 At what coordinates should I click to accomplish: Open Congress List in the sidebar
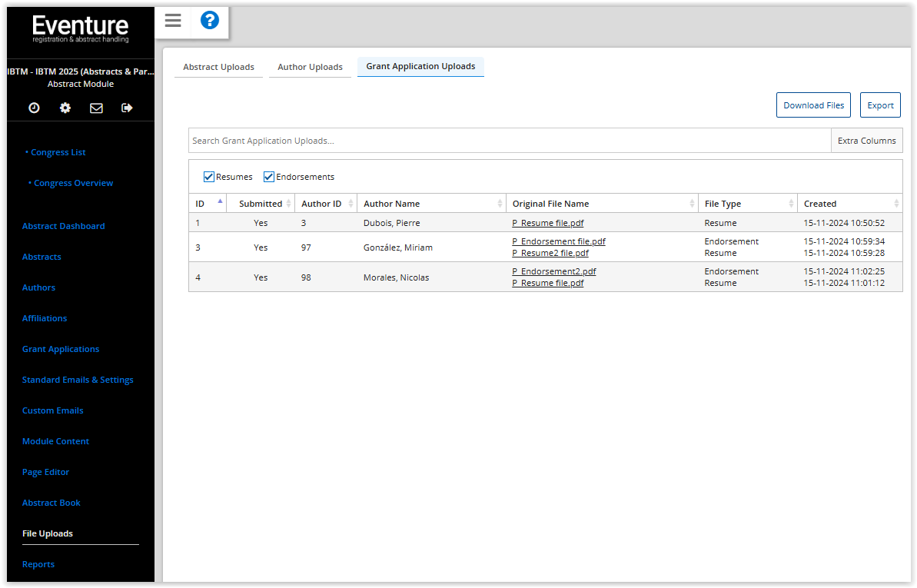coord(58,152)
